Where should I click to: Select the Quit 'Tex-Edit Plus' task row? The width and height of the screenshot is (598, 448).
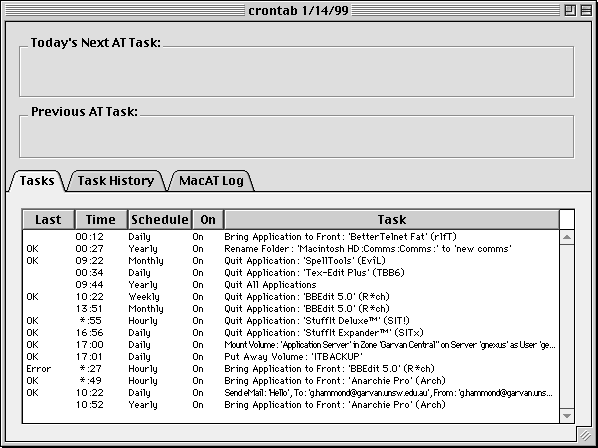(291, 273)
